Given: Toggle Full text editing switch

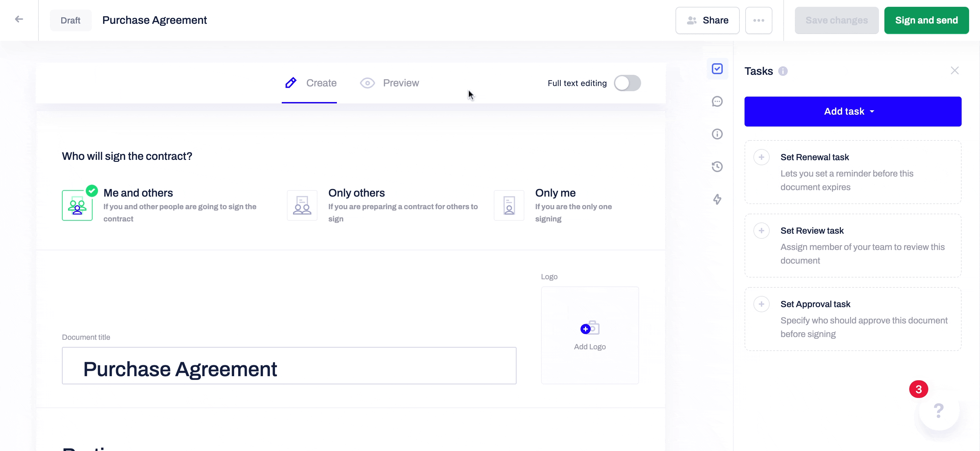Looking at the screenshot, I should [x=627, y=82].
